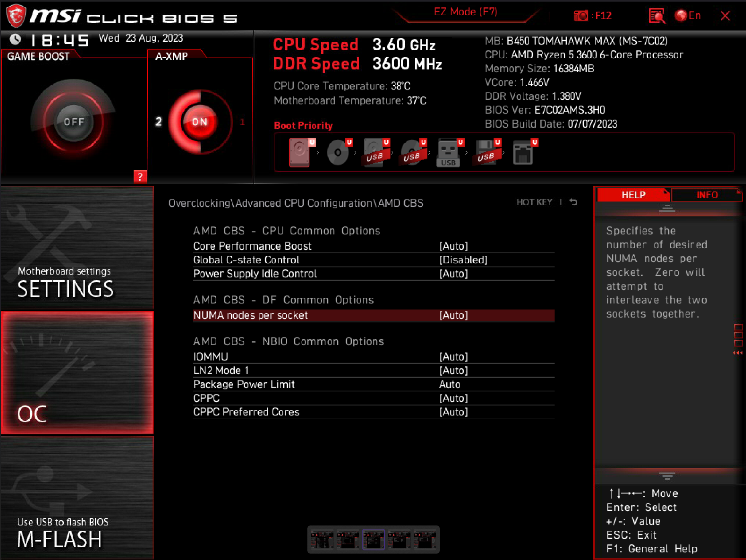Expand the side panel arrows on right edge
The height and width of the screenshot is (560, 746).
[738, 353]
